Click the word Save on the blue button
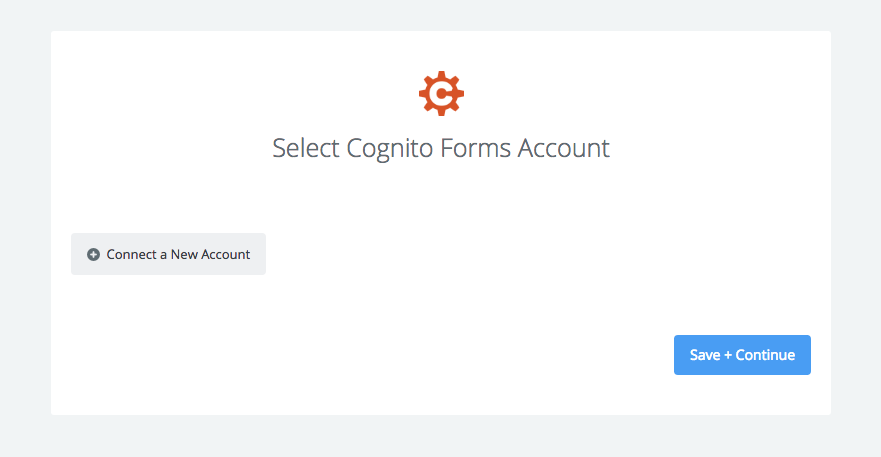Screen dimensions: 881x457 point(705,355)
